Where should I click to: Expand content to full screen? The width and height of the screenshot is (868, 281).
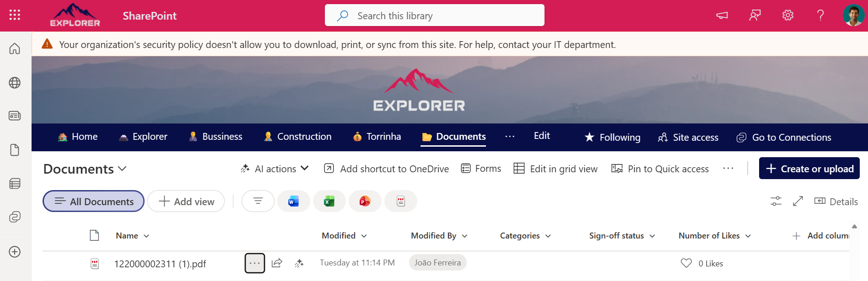coord(798,201)
